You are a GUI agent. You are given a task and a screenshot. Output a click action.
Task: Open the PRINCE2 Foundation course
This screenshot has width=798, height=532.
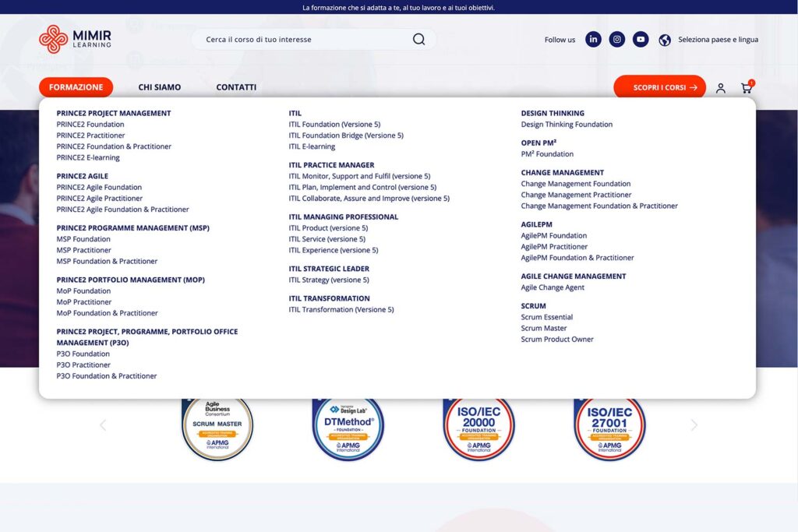click(90, 124)
